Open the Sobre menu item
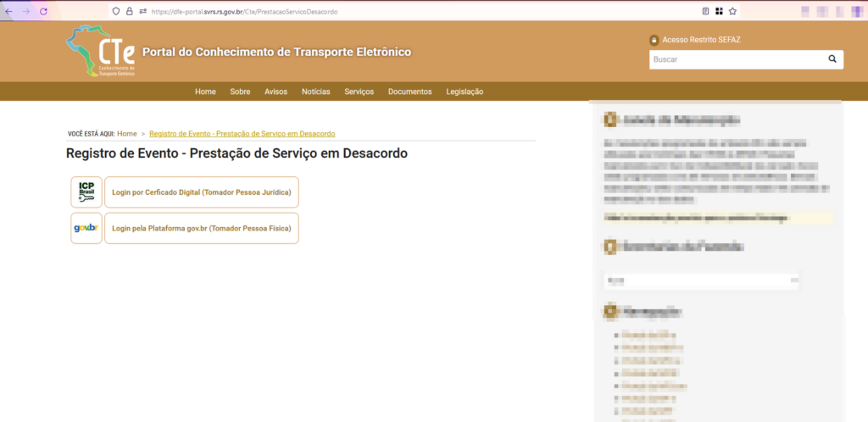This screenshot has width=868, height=422. [x=240, y=92]
